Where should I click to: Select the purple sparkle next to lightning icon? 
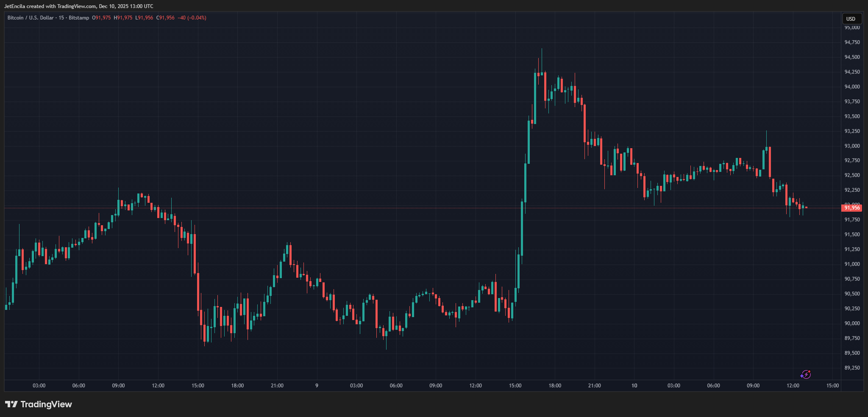point(802,376)
